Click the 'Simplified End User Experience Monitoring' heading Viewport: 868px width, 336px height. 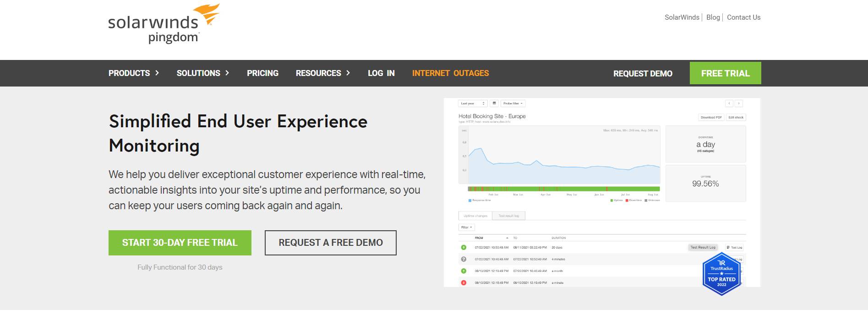click(x=238, y=134)
